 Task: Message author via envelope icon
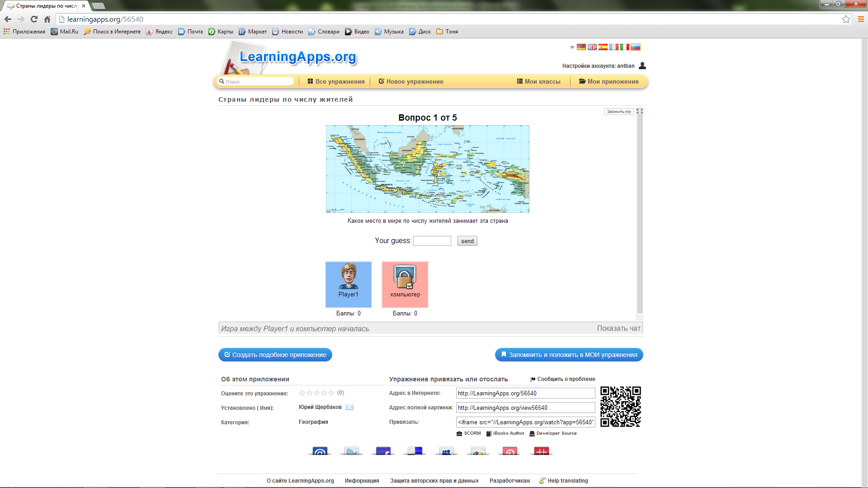[x=349, y=407]
